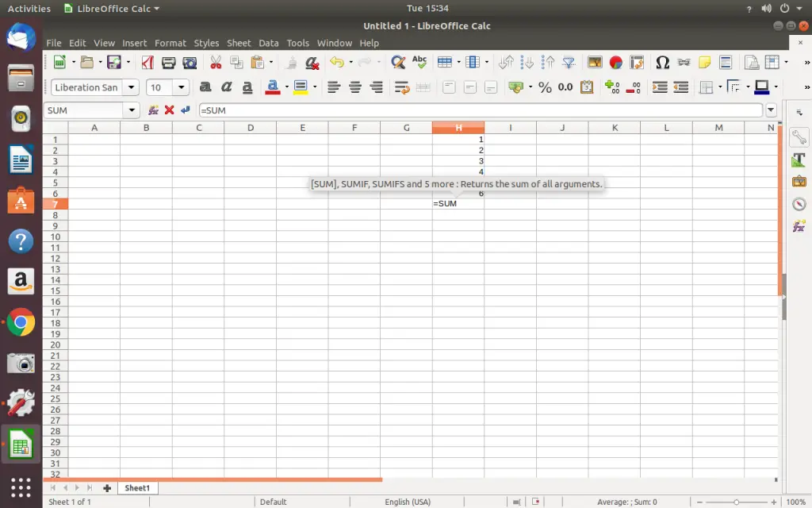Toggle Wrap Text
Screen dimensions: 812x508
pyautogui.click(x=402, y=87)
